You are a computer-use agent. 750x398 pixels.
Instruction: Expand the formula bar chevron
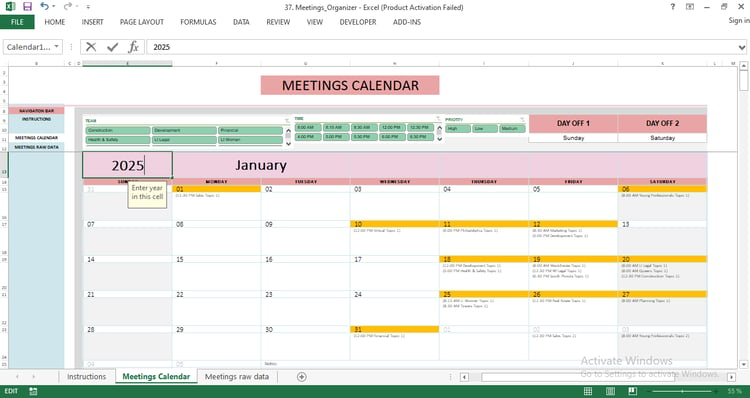point(742,47)
